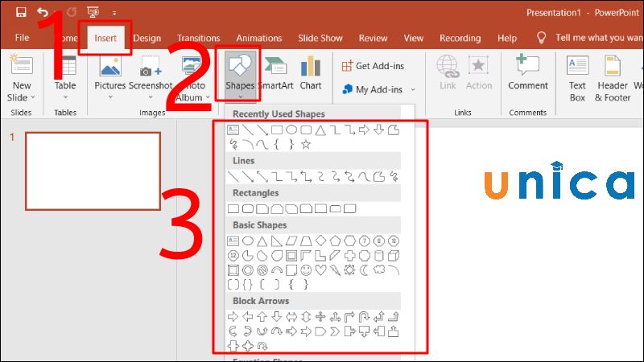Pick the moon shape
Screen dimensions: 644x362
365,270
